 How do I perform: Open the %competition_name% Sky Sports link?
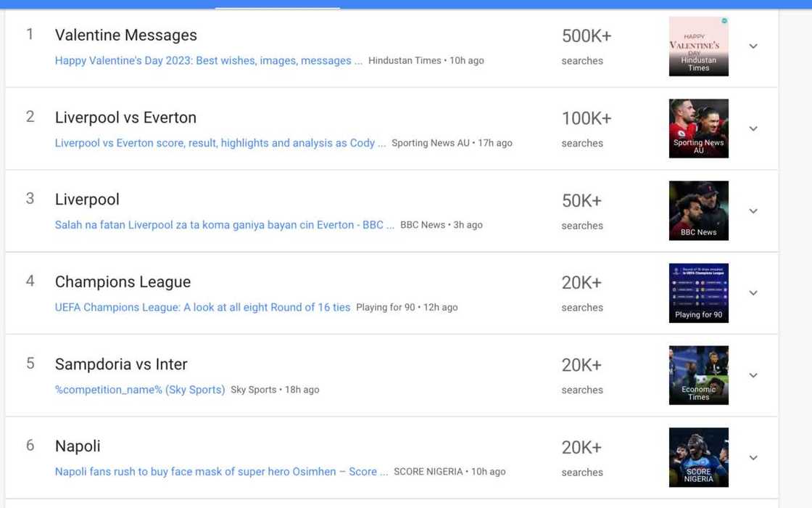point(140,390)
